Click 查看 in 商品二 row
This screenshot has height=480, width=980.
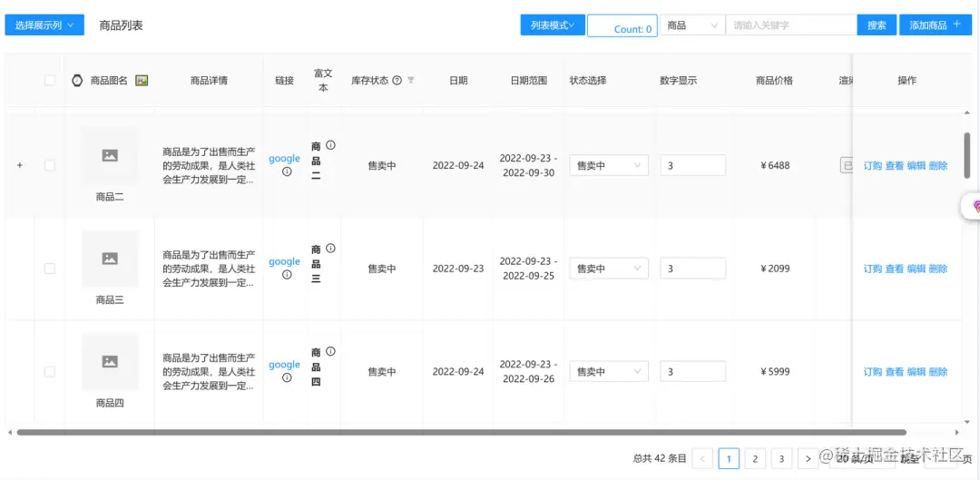point(895,166)
